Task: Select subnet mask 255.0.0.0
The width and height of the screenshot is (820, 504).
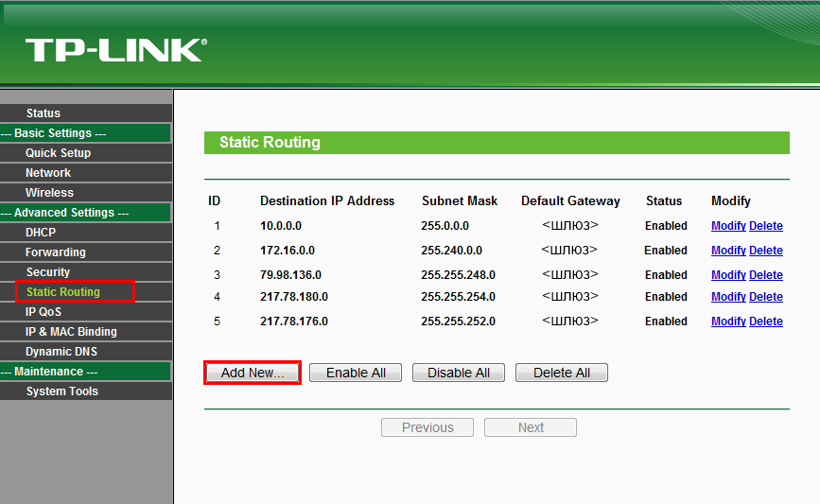Action: click(x=445, y=226)
